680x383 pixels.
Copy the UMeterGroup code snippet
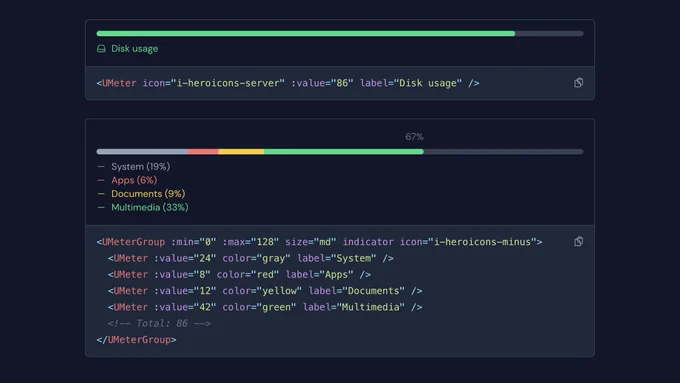[x=578, y=242]
